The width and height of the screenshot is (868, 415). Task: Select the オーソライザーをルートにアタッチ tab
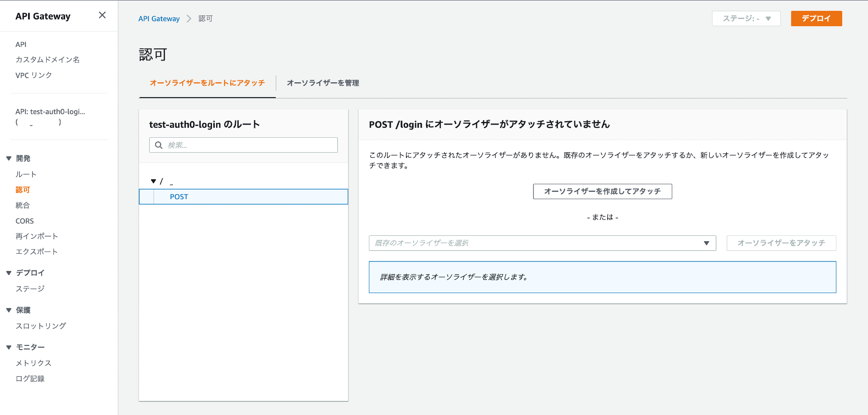tap(208, 83)
